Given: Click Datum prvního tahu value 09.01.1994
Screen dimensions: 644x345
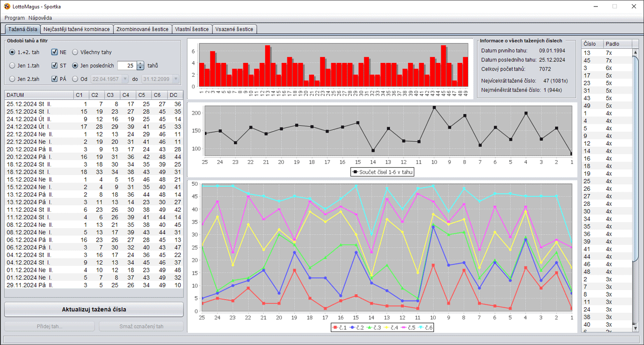Looking at the screenshot, I should point(552,50).
